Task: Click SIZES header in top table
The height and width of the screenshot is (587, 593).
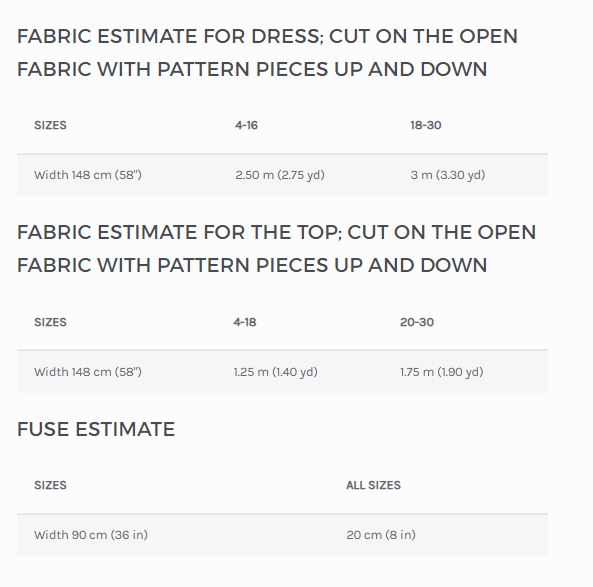Action: click(50, 322)
